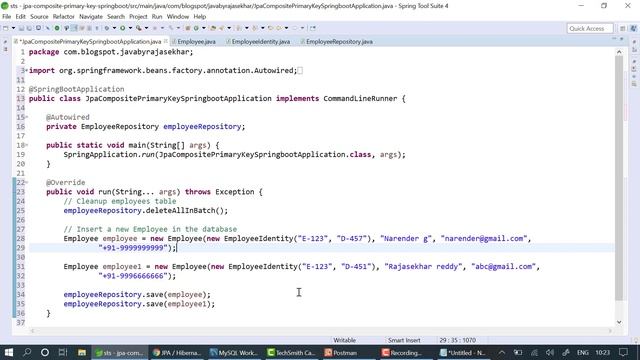Click the editor scrollbar down arrow

tap(619, 322)
